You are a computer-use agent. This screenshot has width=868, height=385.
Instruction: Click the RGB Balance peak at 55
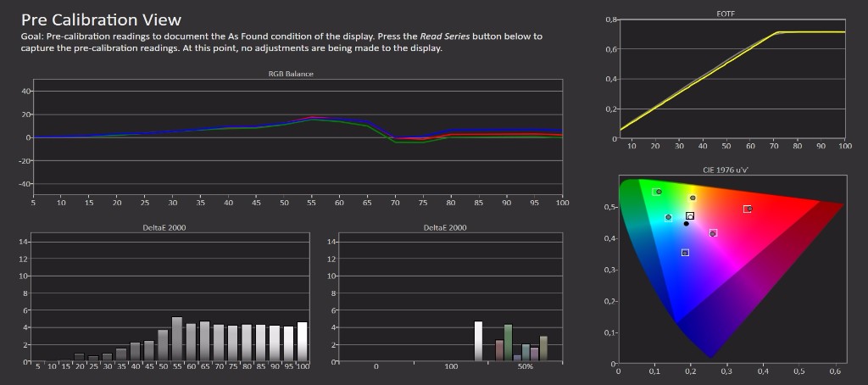(313, 117)
